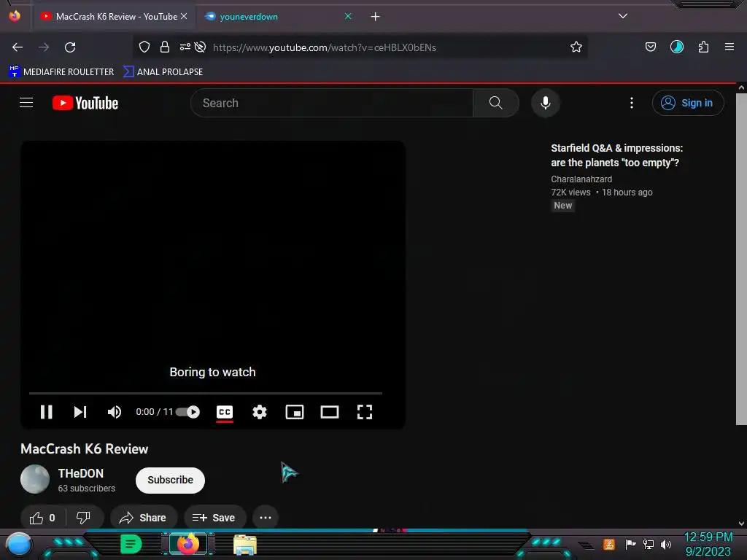Toggle the autoplay switch in player
Viewport: 747px width, 560px height.
click(x=187, y=412)
